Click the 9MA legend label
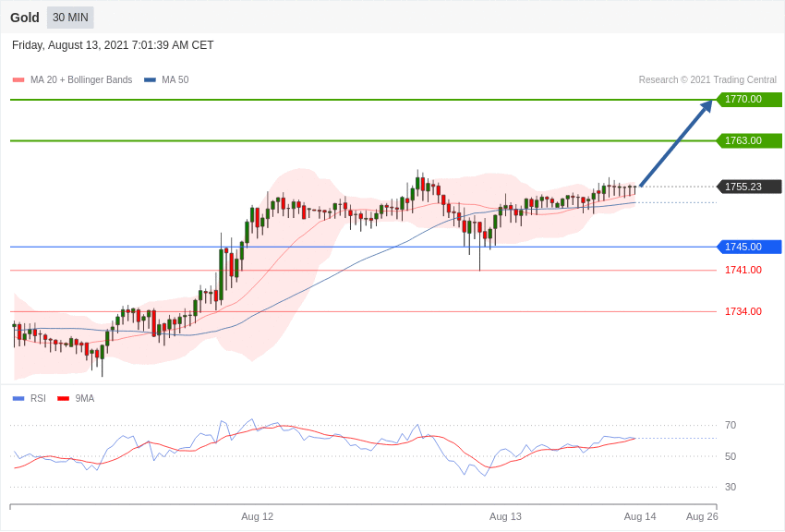This screenshot has height=532, width=785. tap(85, 398)
